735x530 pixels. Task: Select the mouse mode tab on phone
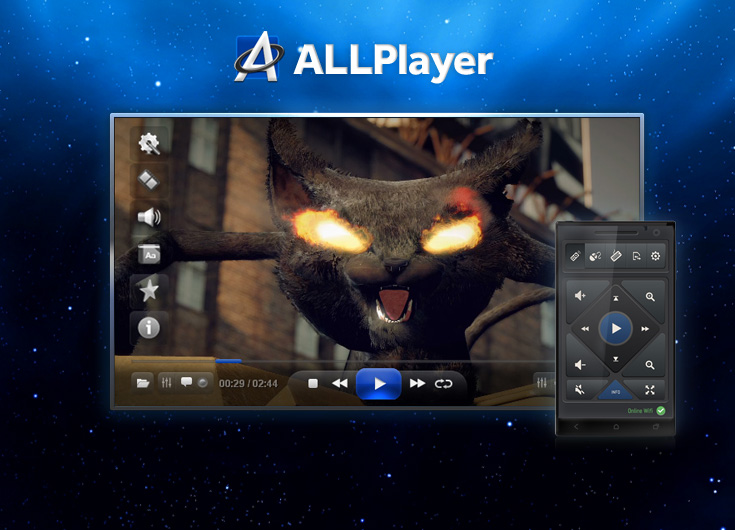(595, 256)
